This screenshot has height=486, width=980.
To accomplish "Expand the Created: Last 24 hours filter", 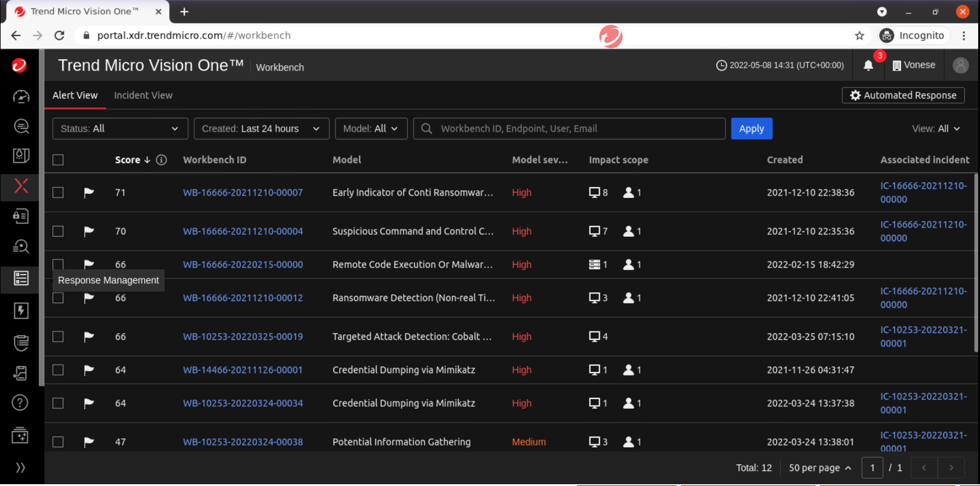I will [x=261, y=129].
